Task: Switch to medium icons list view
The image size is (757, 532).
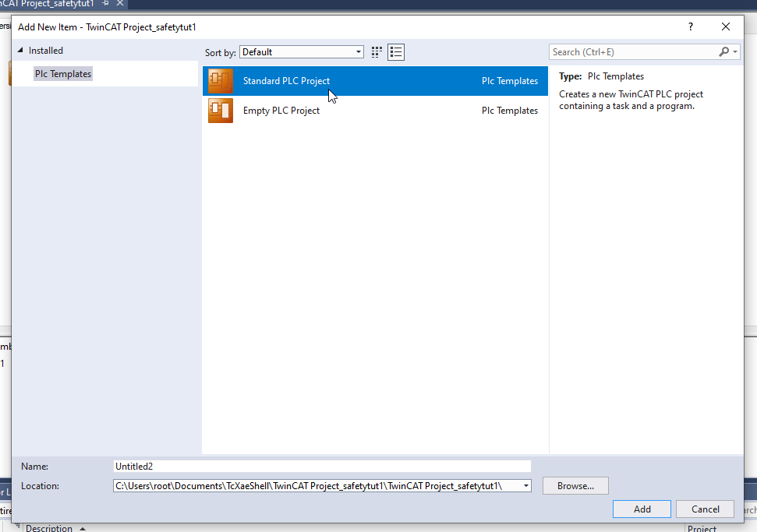Action: (396, 52)
